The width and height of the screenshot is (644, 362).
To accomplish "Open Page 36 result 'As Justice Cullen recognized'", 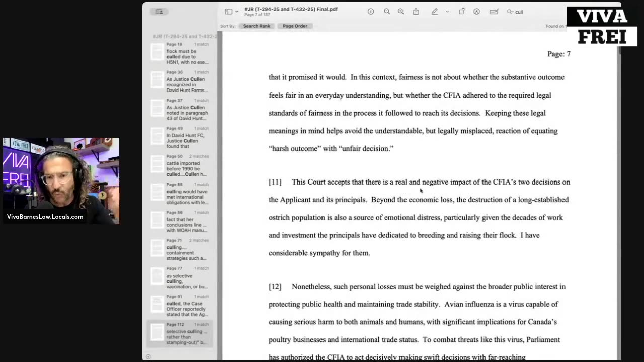I will coord(180,81).
